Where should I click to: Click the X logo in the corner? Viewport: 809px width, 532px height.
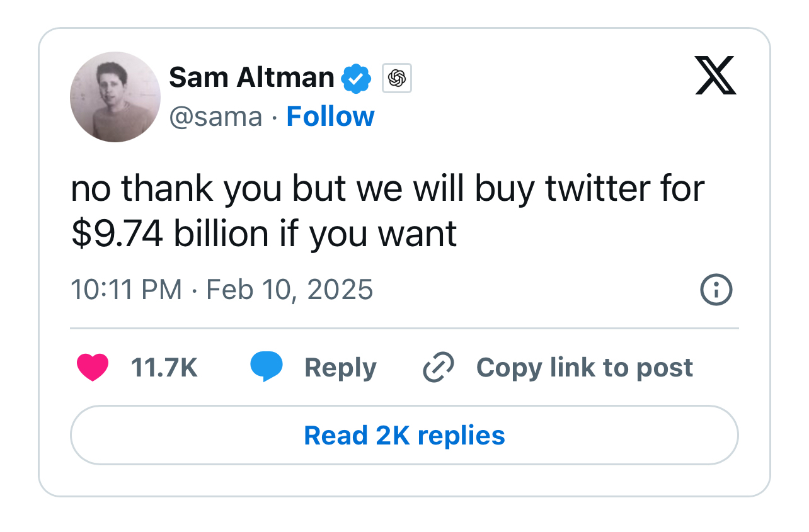(x=715, y=76)
